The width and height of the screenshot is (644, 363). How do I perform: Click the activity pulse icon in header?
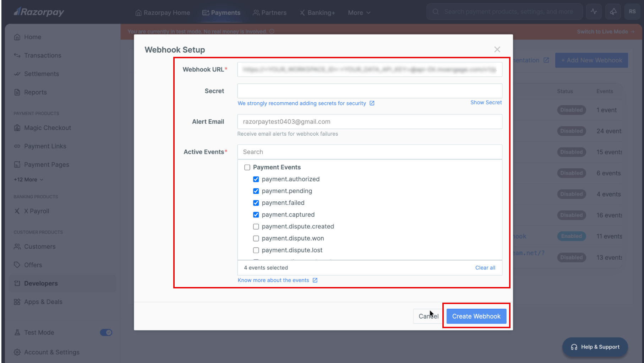click(594, 11)
